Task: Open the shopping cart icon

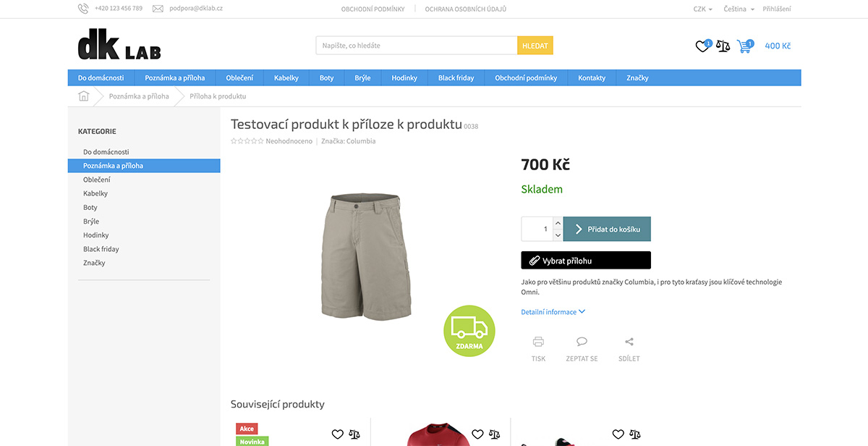Action: click(x=744, y=46)
